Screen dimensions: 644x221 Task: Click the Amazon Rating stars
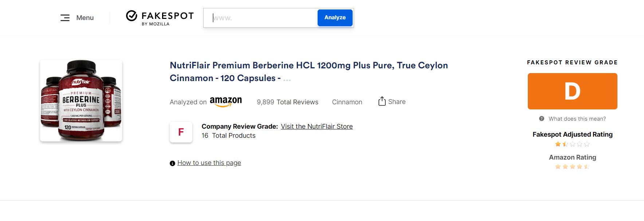tap(572, 167)
